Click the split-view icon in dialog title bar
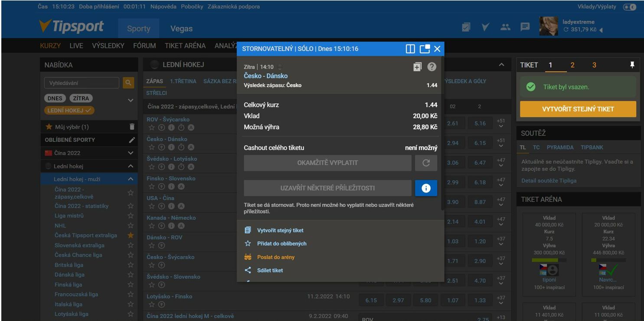Viewport: 644px width, 321px height. (410, 49)
